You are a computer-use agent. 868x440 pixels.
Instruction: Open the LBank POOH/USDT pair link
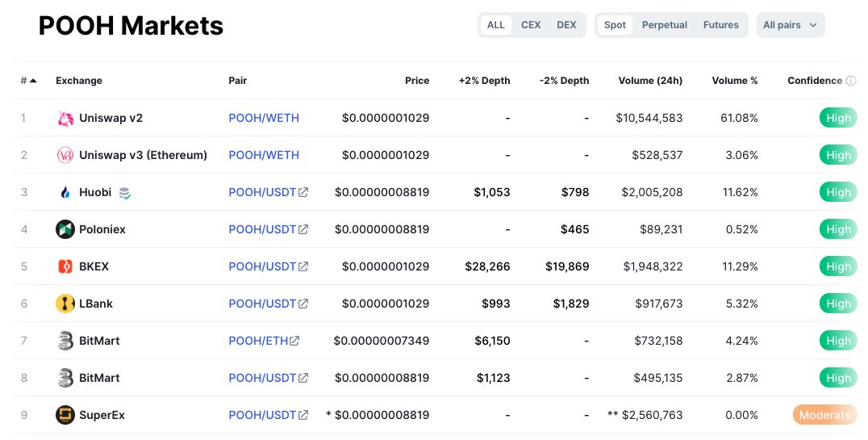click(262, 304)
